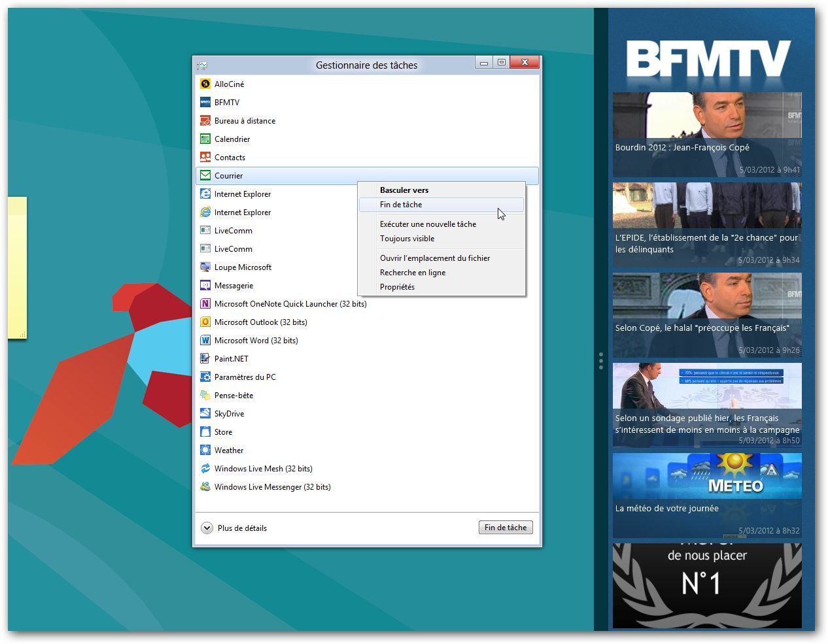The image size is (828, 644).
Task: Close the Gestionnaire des tâches window
Action: tap(525, 63)
